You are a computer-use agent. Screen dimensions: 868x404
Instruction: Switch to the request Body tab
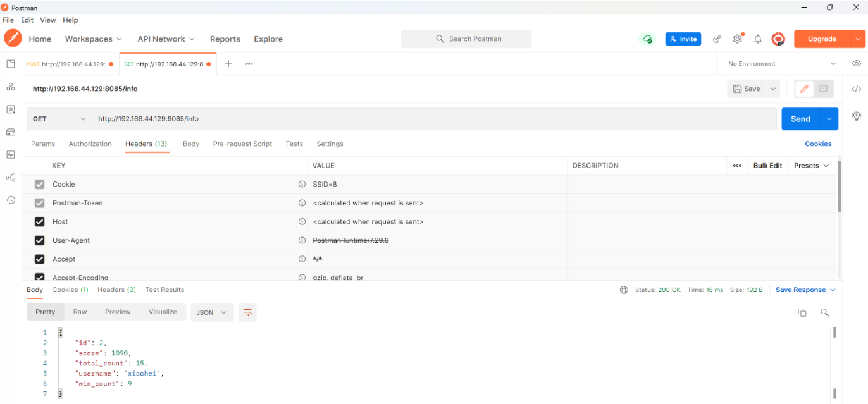tap(191, 144)
